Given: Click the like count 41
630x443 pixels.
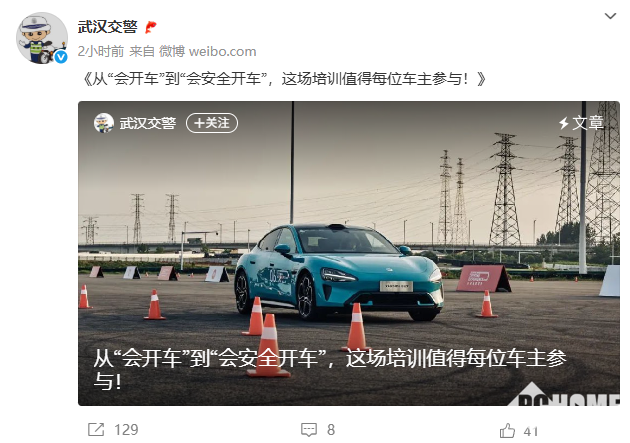Looking at the screenshot, I should (x=531, y=431).
